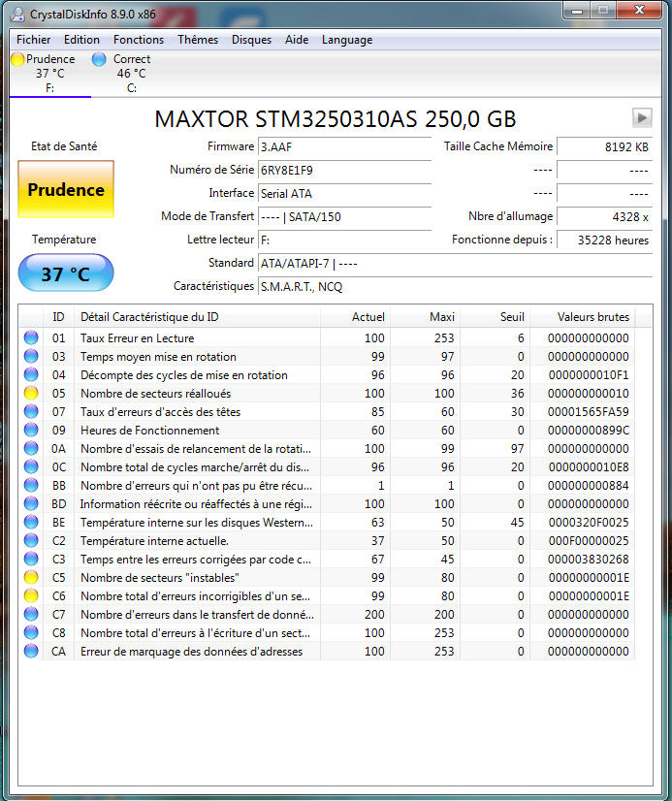Click the Actuel column header
672x801 pixels.
[356, 317]
